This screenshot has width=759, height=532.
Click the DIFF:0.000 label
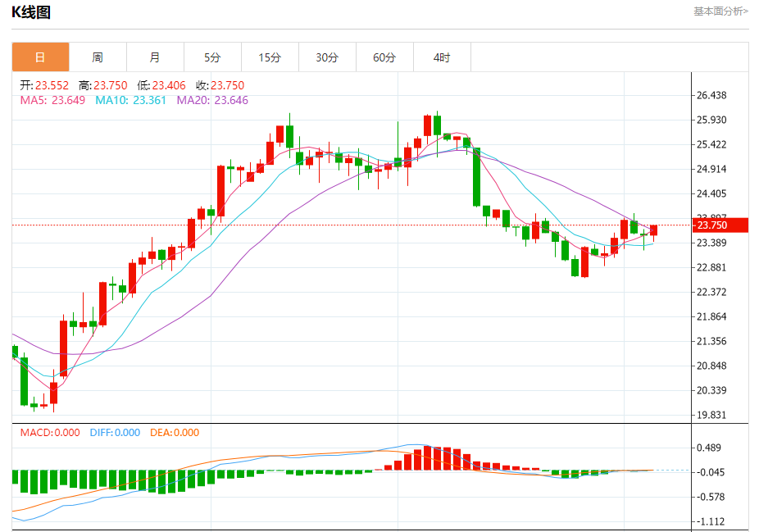[115, 433]
